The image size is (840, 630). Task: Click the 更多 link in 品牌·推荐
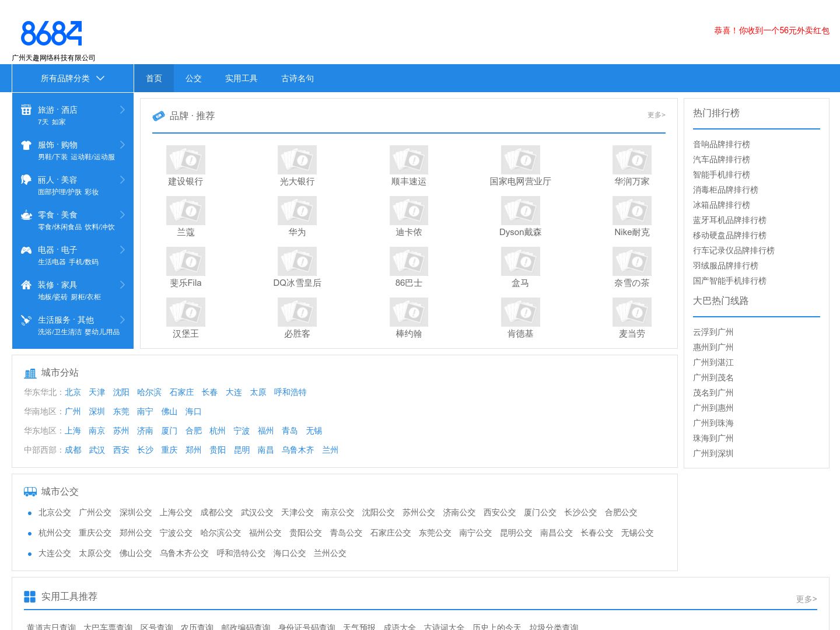656,115
